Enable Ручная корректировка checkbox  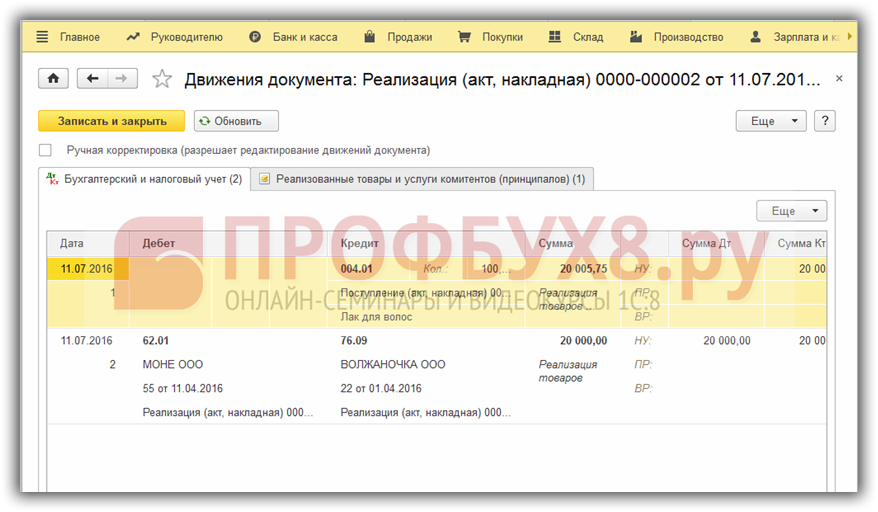[x=45, y=150]
